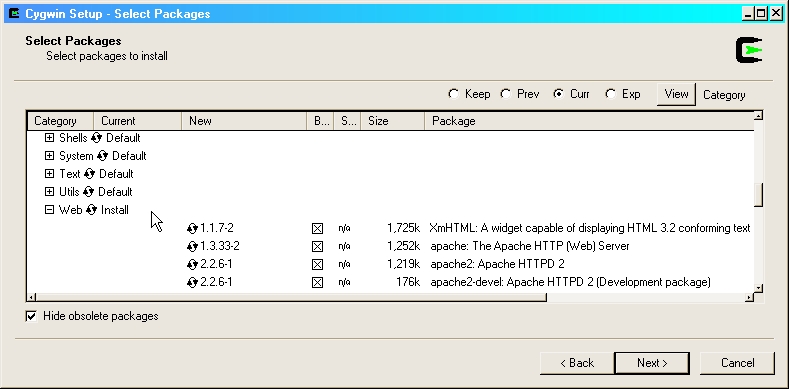The height and width of the screenshot is (389, 789).
Task: Click the S... column header
Action: (347, 121)
